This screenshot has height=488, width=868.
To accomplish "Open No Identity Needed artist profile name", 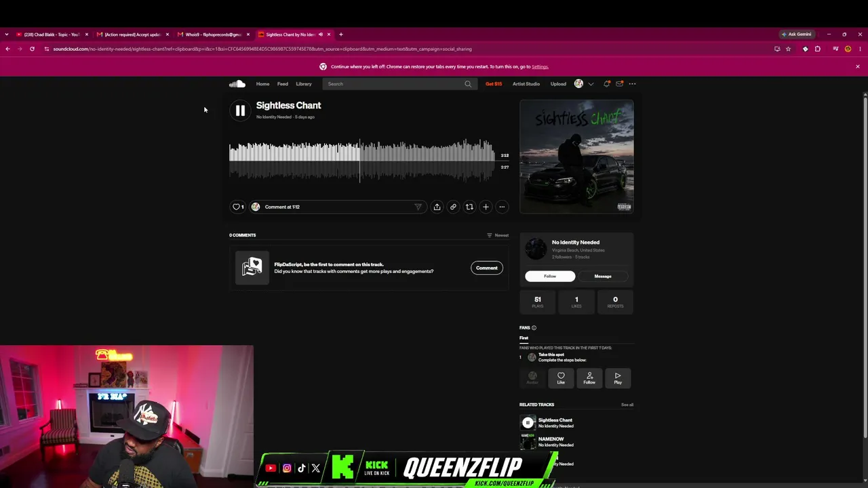I will click(576, 242).
